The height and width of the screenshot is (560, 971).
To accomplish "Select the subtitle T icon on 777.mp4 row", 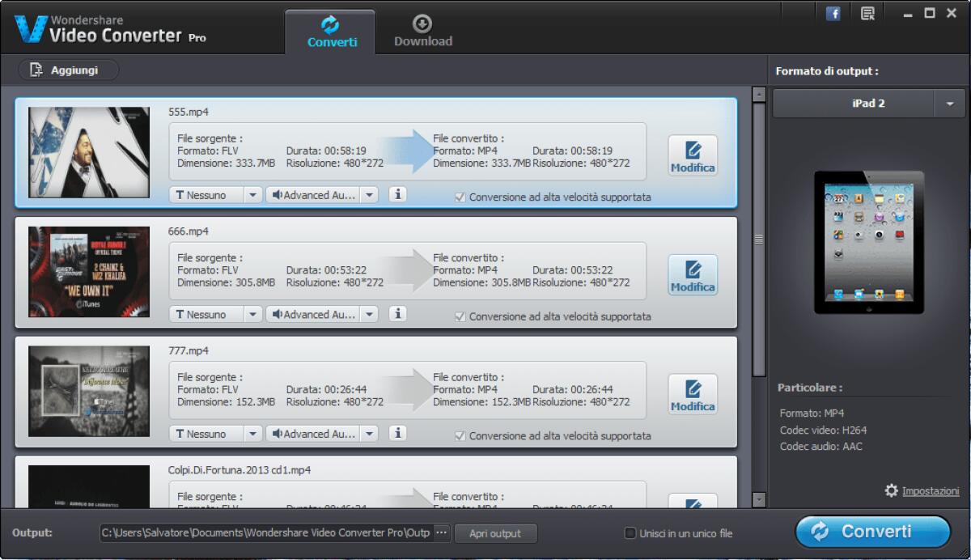I will (181, 433).
